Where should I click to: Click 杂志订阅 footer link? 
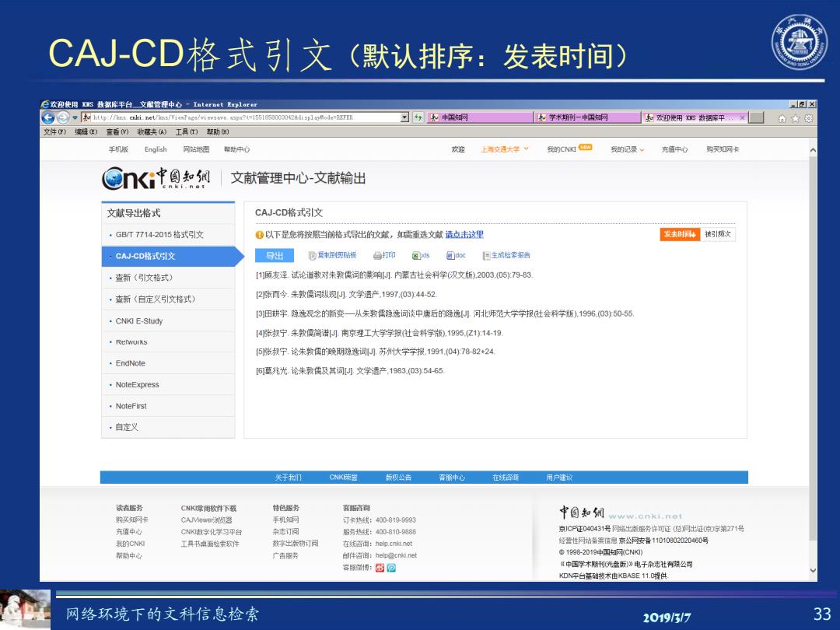[285, 531]
